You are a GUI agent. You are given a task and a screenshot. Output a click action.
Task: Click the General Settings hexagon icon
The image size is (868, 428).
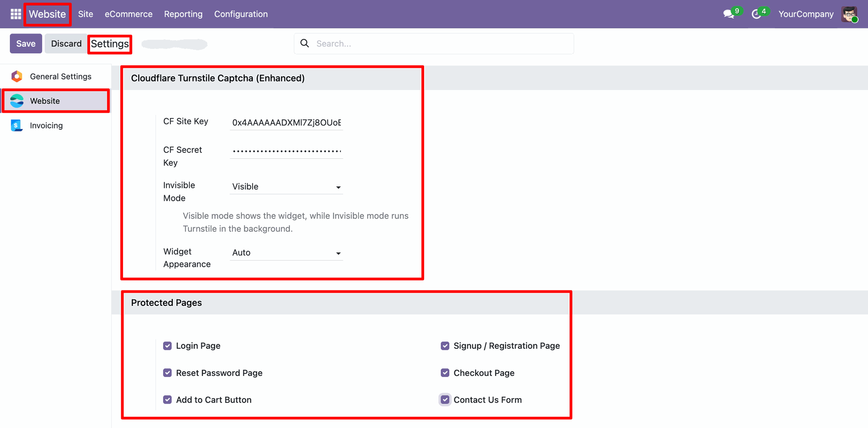pos(17,76)
